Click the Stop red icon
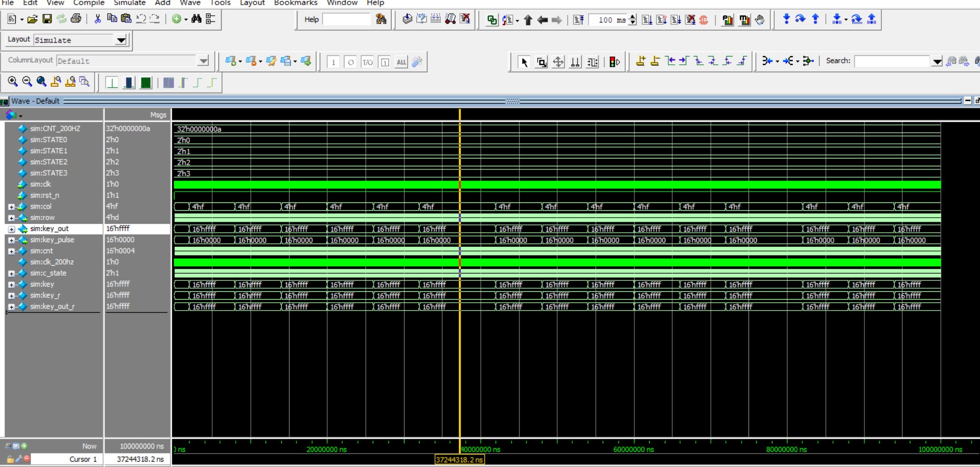980x467 pixels. [704, 20]
